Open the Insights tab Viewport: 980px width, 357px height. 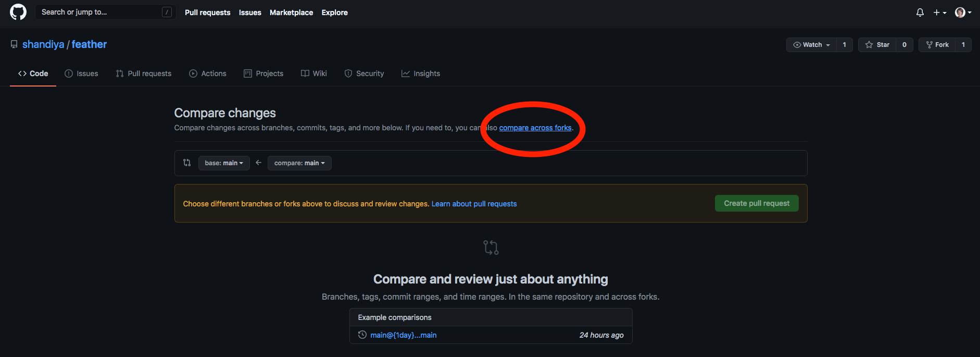[x=421, y=73]
